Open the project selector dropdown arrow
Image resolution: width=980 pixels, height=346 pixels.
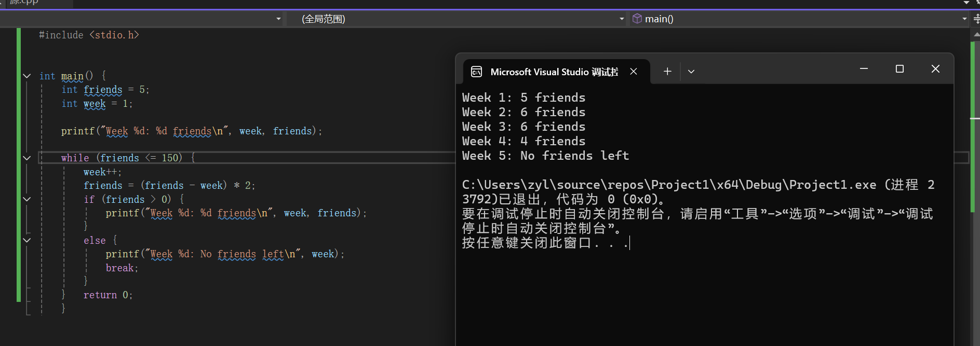point(278,19)
